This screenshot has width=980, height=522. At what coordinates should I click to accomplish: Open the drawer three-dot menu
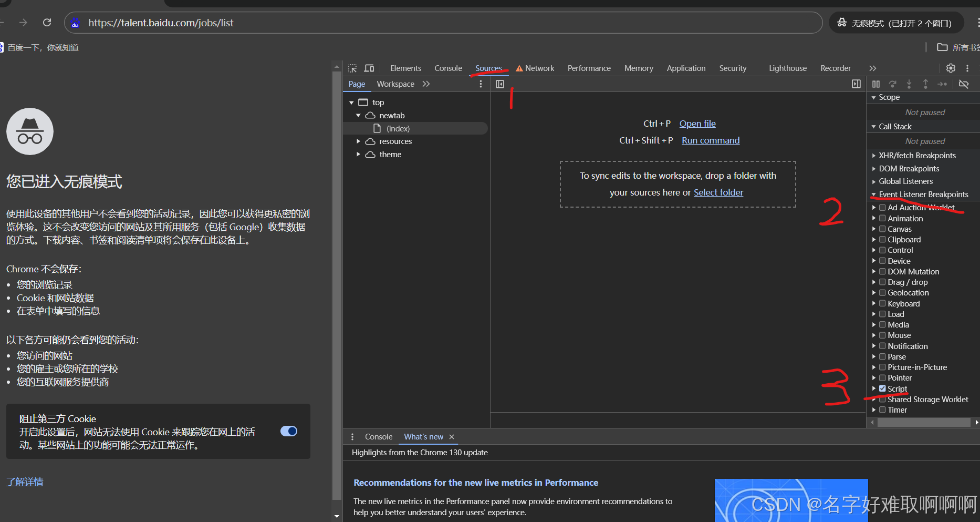[x=352, y=437]
